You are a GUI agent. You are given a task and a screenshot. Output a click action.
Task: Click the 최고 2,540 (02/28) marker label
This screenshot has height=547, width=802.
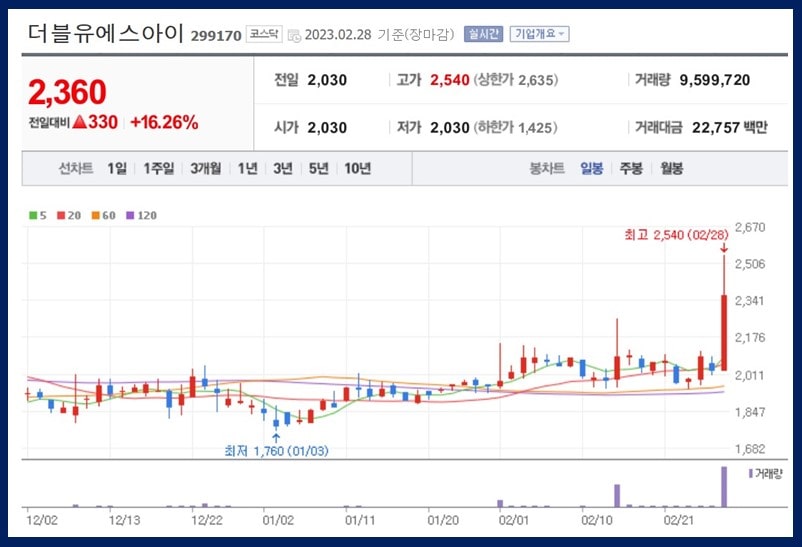click(x=676, y=235)
